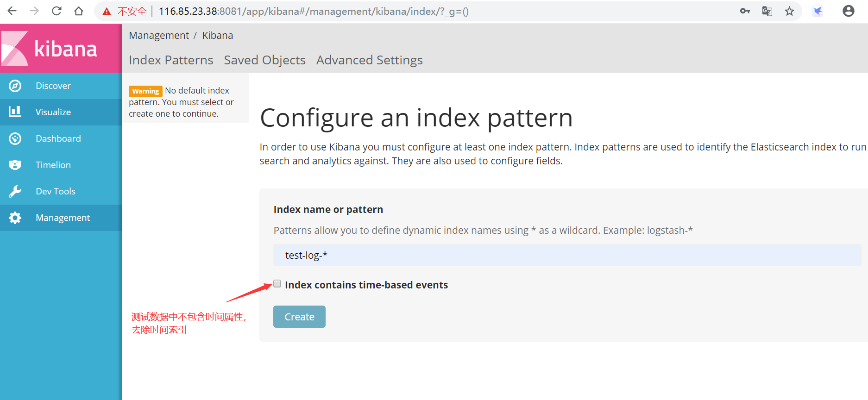Screen dimensions: 868x400
Task: Open Dashboard in sidebar
Action: (x=61, y=138)
